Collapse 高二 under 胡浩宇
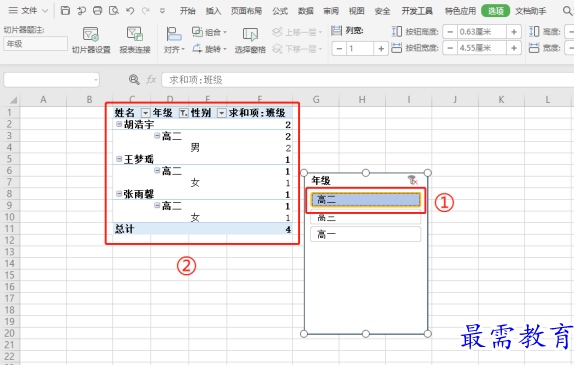This screenshot has height=368, width=582. pos(157,136)
